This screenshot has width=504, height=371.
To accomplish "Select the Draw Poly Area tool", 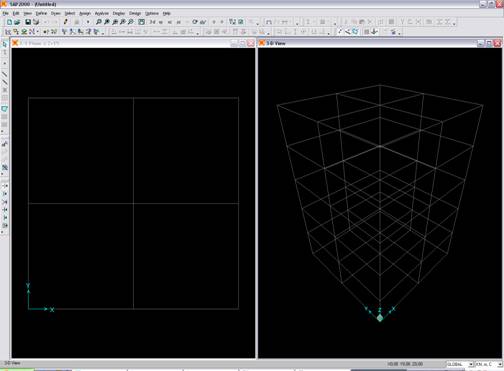I will click(5, 109).
